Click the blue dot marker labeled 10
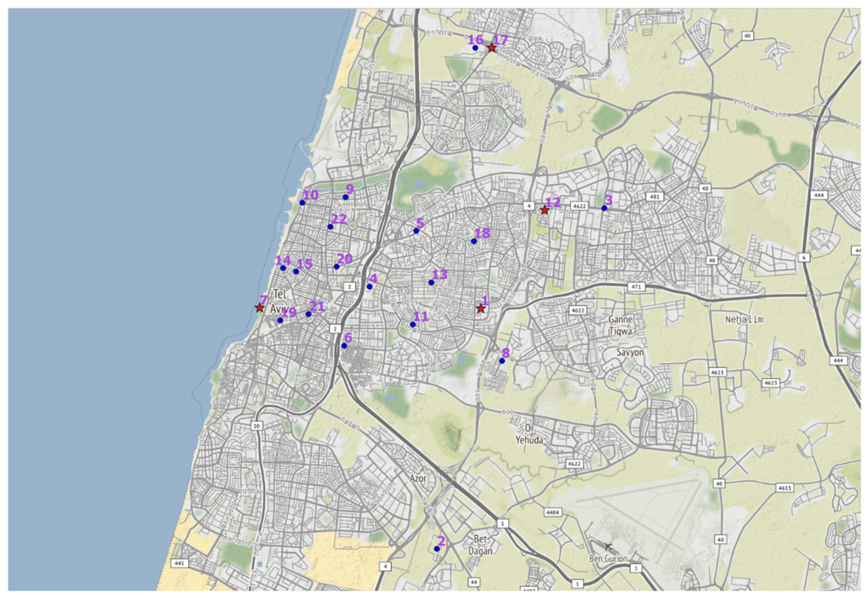The image size is (868, 598). click(x=302, y=203)
